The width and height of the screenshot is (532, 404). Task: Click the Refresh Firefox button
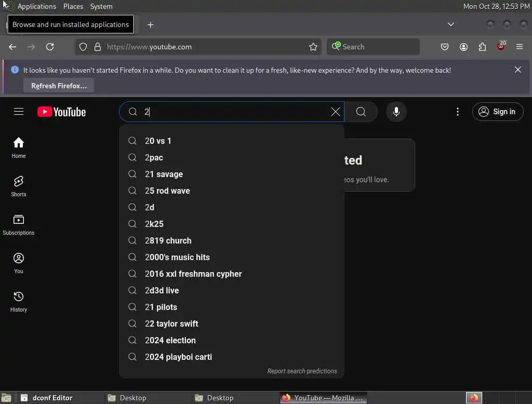[59, 86]
